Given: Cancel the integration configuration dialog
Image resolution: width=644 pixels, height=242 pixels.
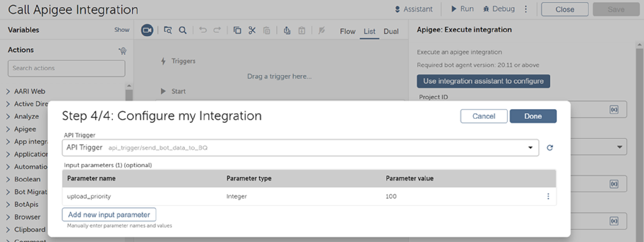Looking at the screenshot, I should point(484,116).
